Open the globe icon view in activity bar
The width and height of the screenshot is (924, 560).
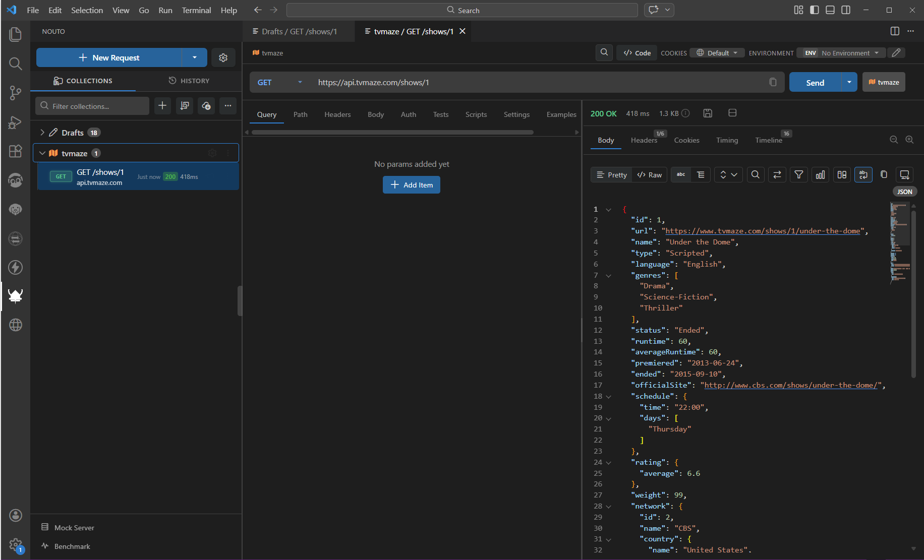16,325
